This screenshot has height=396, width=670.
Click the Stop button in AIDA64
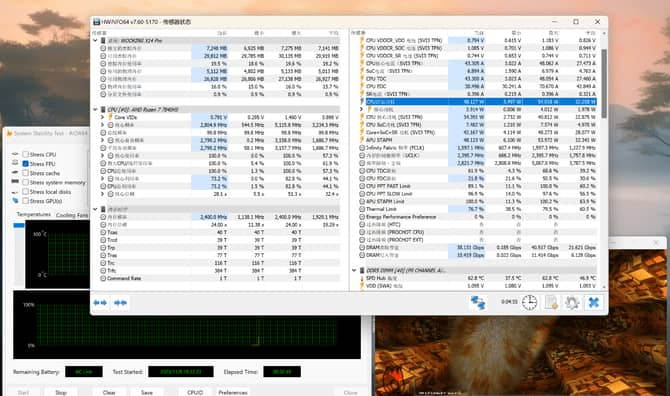[61, 392]
